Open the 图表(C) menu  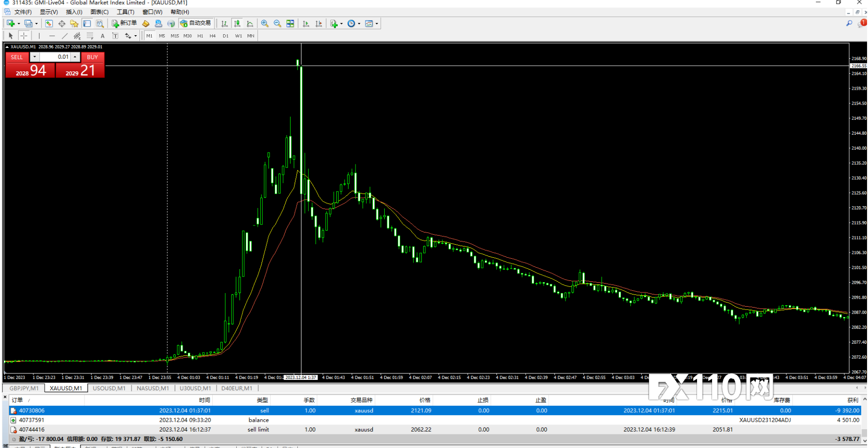click(99, 12)
